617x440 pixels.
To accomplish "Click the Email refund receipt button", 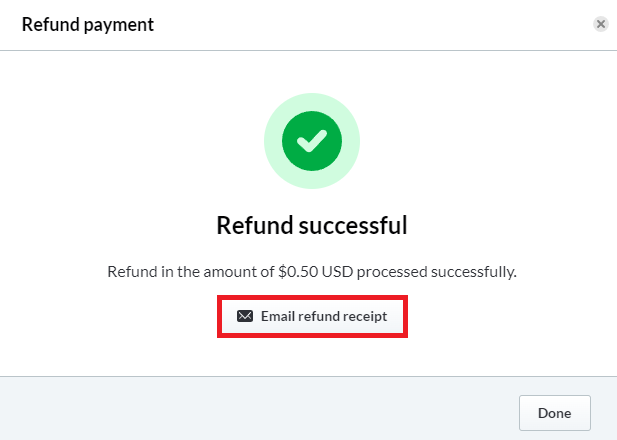I will [x=312, y=316].
